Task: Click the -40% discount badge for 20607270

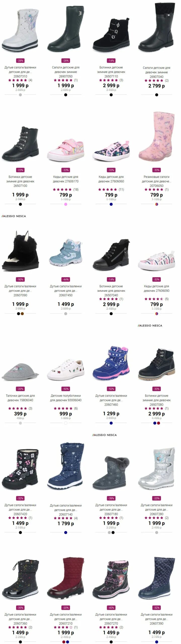Action: pos(111,608)
